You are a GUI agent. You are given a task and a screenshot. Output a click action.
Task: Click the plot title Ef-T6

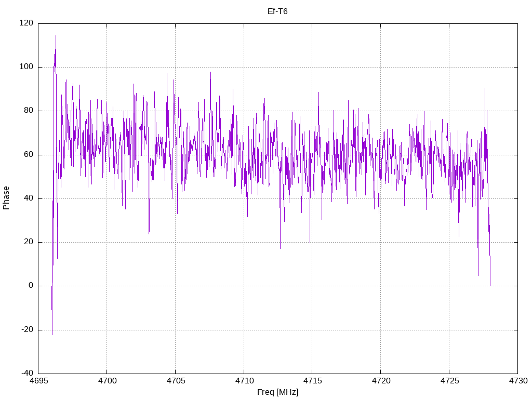click(x=277, y=11)
